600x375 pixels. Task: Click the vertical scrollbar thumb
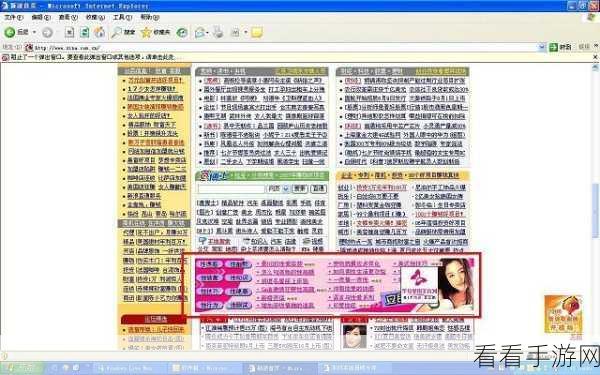[x=595, y=210]
